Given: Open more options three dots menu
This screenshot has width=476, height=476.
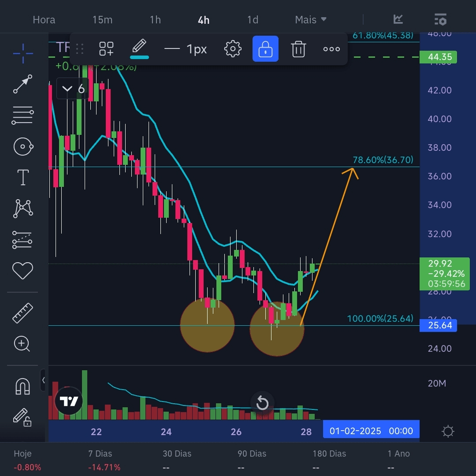Looking at the screenshot, I should click(331, 49).
